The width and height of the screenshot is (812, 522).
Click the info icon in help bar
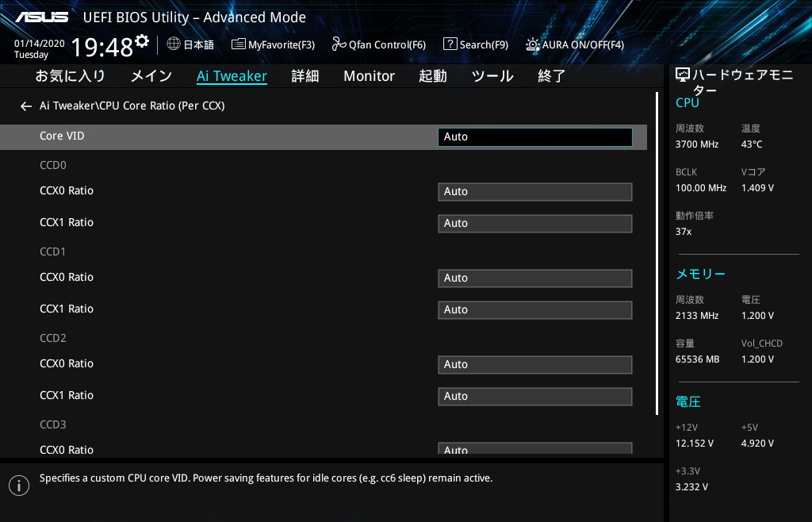(x=19, y=486)
